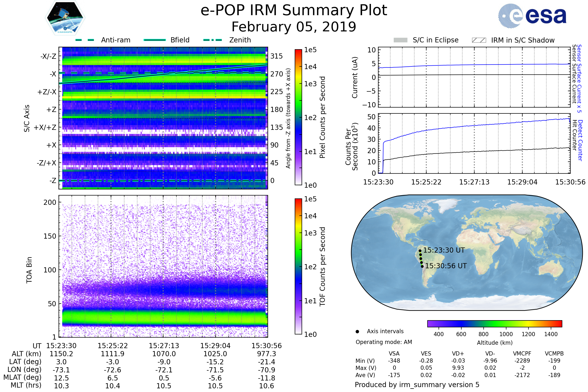Click the CASSIOPE mission hexagon logo

(x=65, y=18)
